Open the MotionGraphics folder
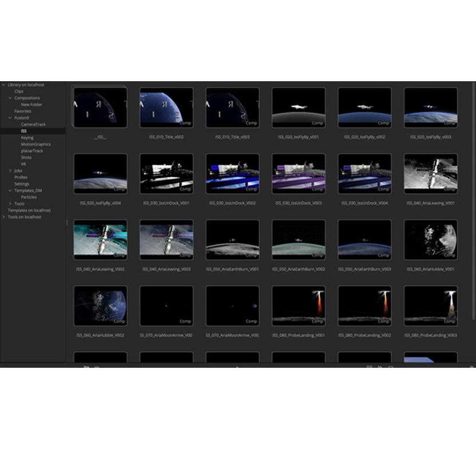Image resolution: width=476 pixels, height=449 pixels. pyautogui.click(x=35, y=144)
